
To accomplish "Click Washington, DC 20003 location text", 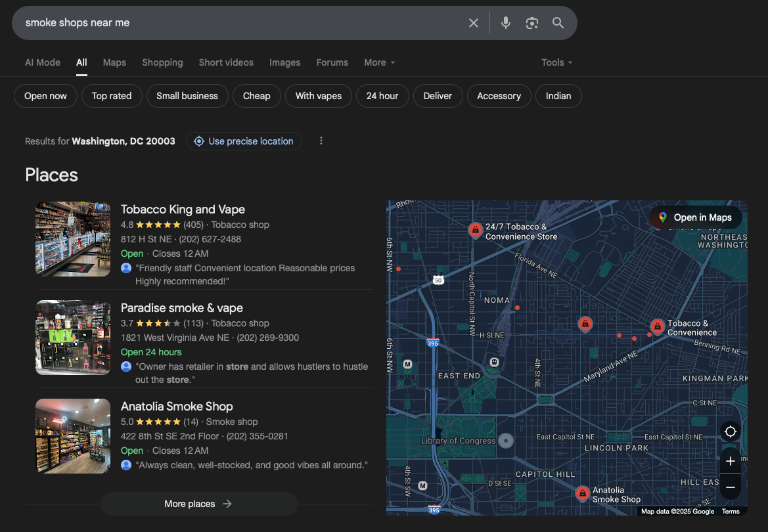I will click(x=124, y=141).
